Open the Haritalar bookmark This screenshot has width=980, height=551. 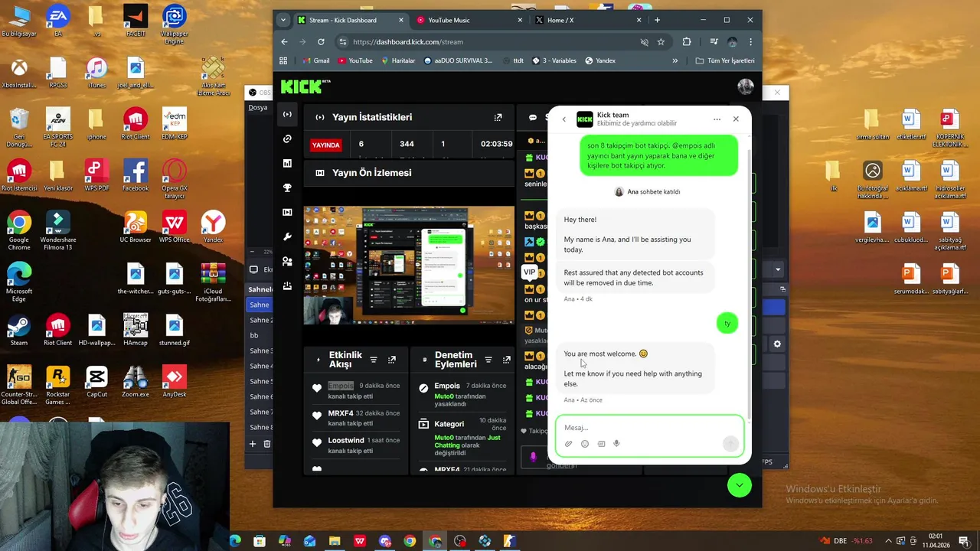(397, 60)
